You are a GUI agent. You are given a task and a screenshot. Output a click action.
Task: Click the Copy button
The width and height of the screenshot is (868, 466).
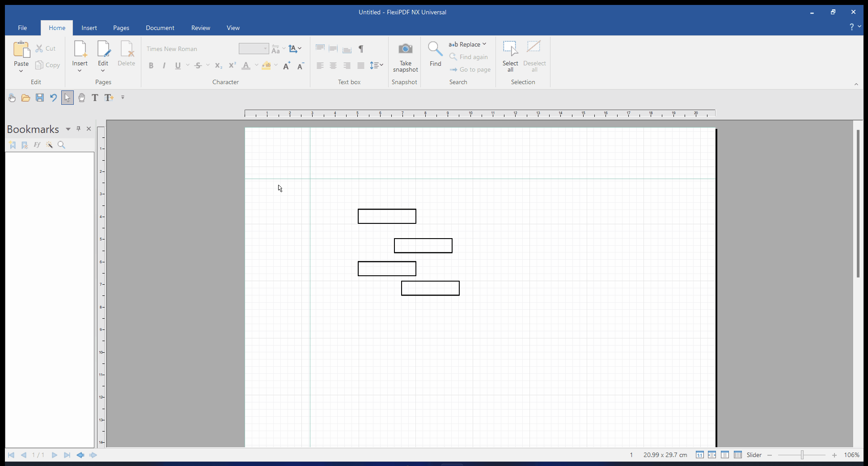47,65
